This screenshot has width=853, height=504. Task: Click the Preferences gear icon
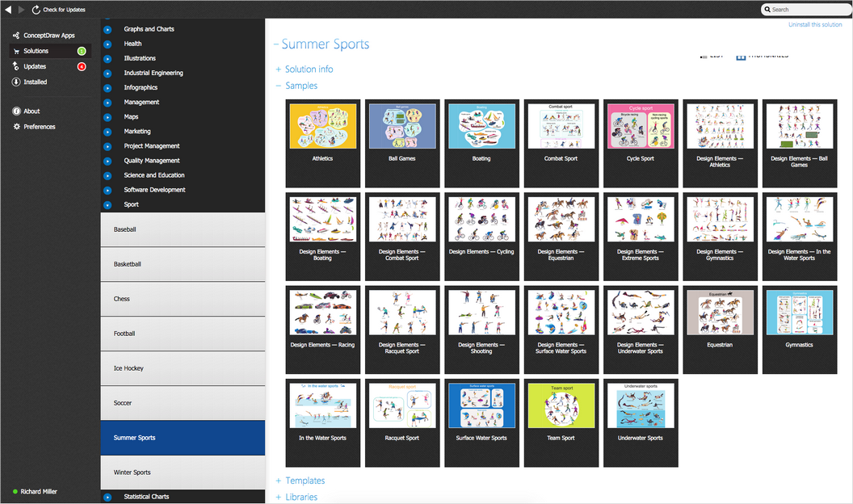point(16,127)
